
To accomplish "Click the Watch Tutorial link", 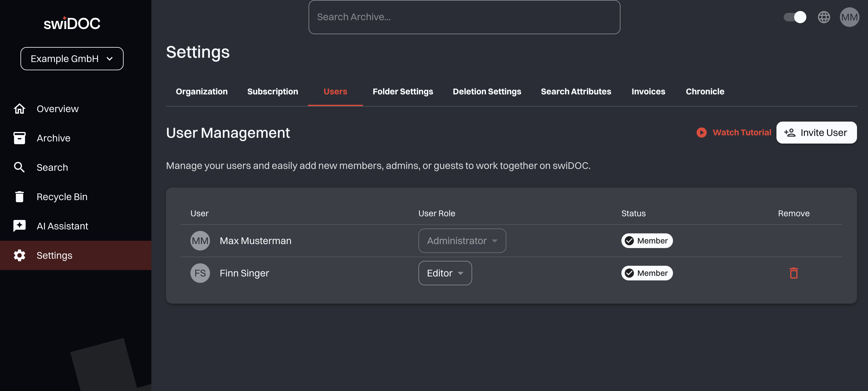I will 733,133.
